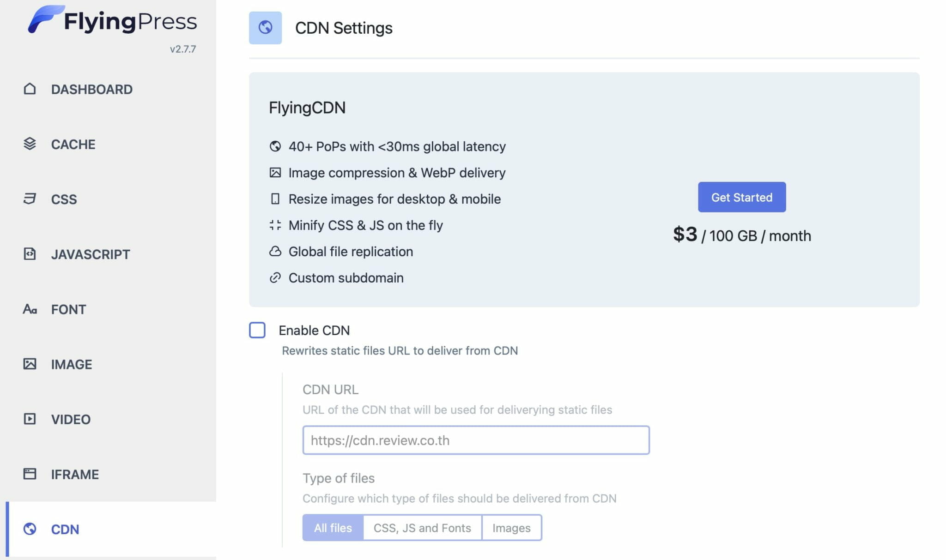The width and height of the screenshot is (946, 560).
Task: Click the Resize images feature text
Action: coord(395,199)
